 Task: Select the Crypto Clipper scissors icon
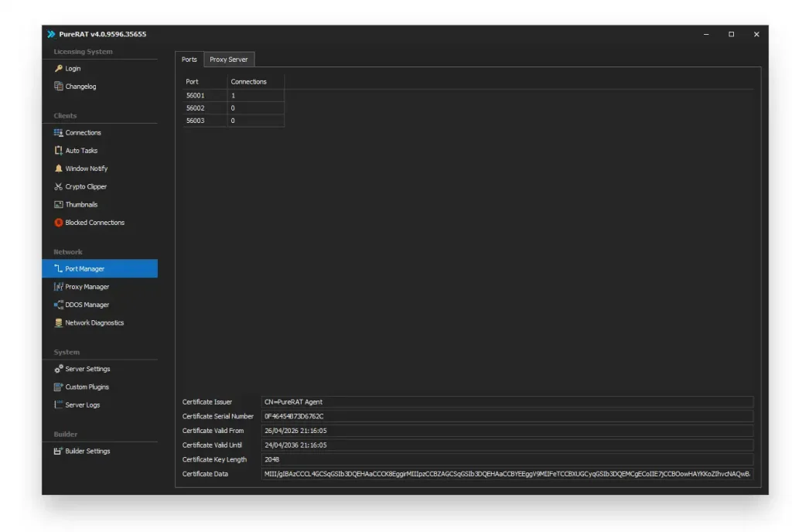click(x=58, y=186)
